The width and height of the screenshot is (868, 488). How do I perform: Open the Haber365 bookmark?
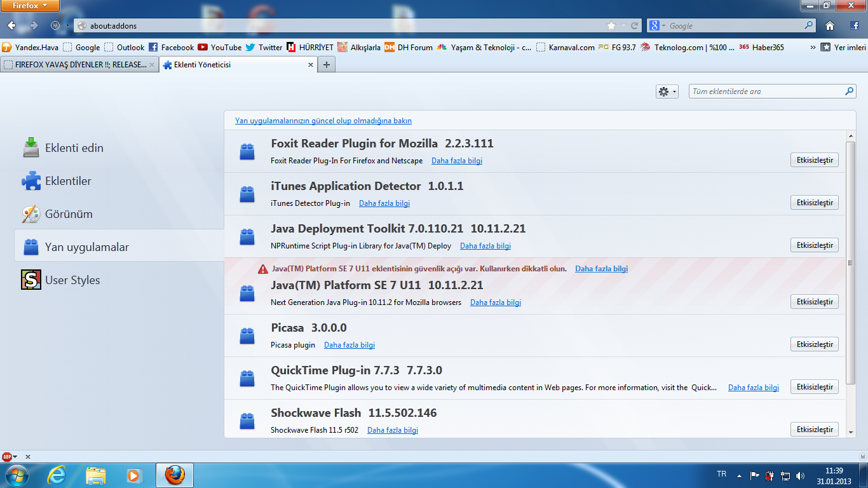(761, 47)
